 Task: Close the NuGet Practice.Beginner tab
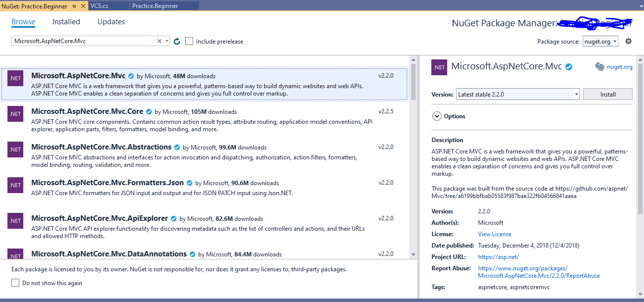82,6
